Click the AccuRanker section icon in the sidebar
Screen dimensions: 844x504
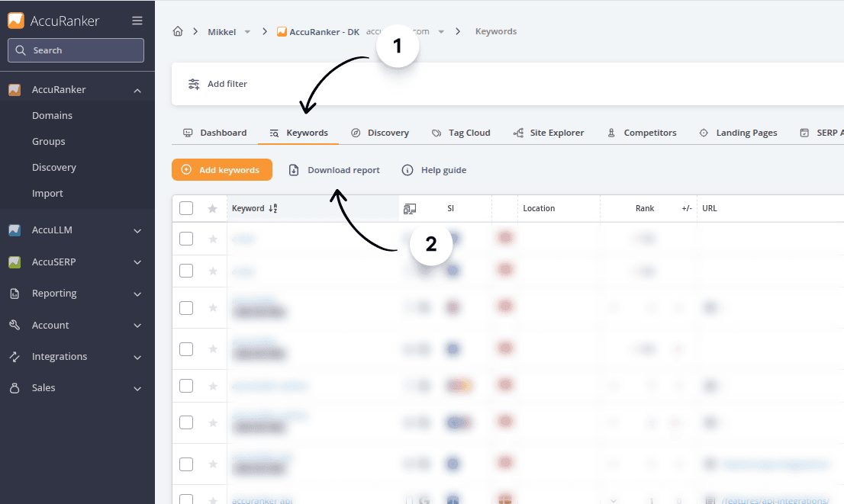coord(14,90)
